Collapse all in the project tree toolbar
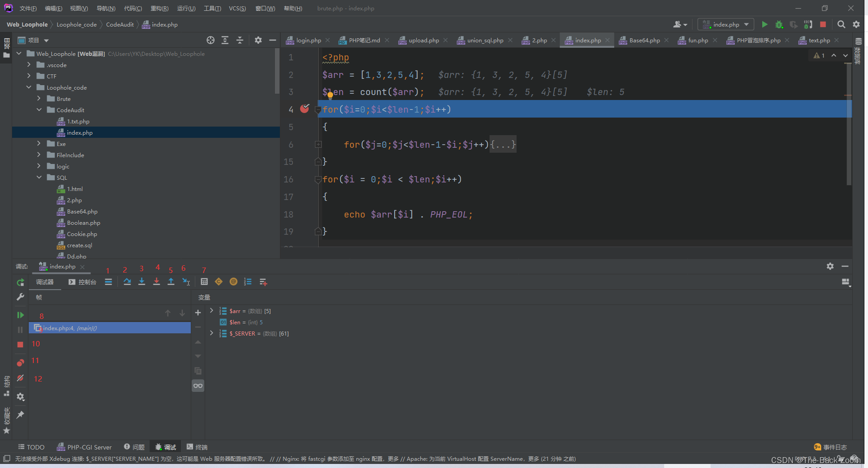This screenshot has width=868, height=468. (240, 41)
